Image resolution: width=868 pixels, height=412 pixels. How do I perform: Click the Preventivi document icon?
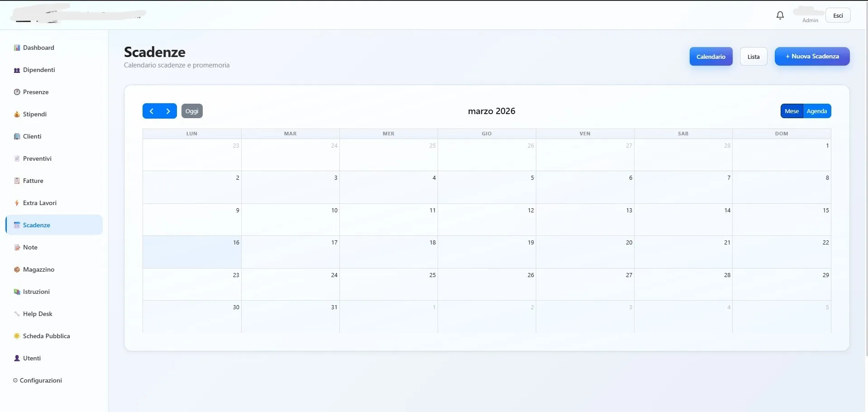(17, 158)
